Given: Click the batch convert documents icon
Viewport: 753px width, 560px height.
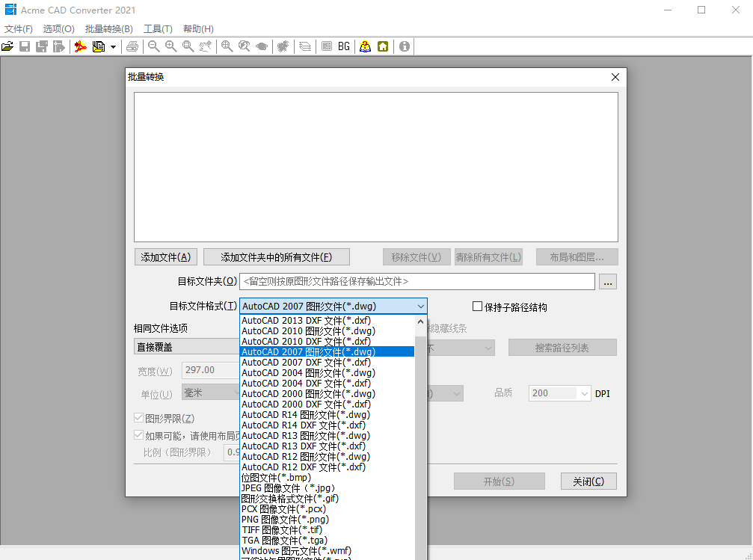Looking at the screenshot, I should click(x=99, y=46).
